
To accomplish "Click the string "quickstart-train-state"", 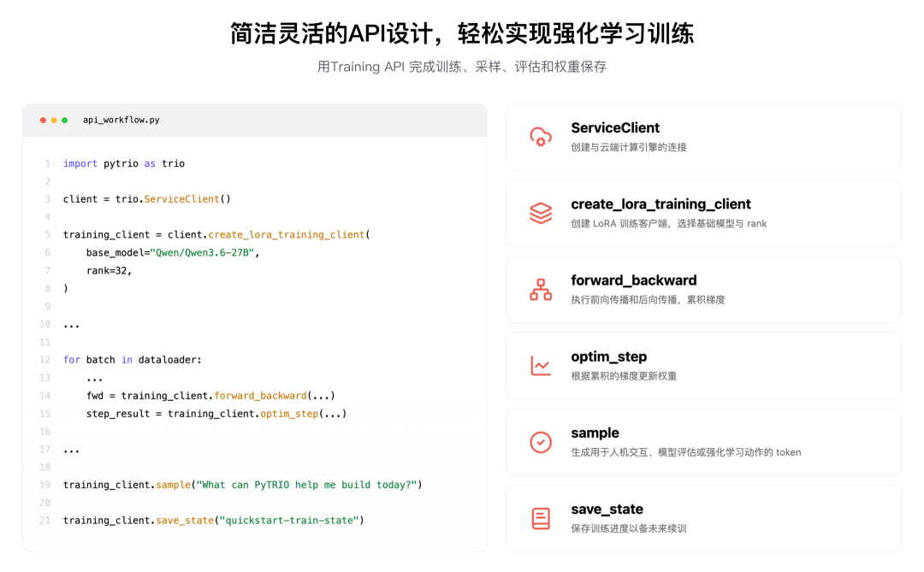I will 289,521.
